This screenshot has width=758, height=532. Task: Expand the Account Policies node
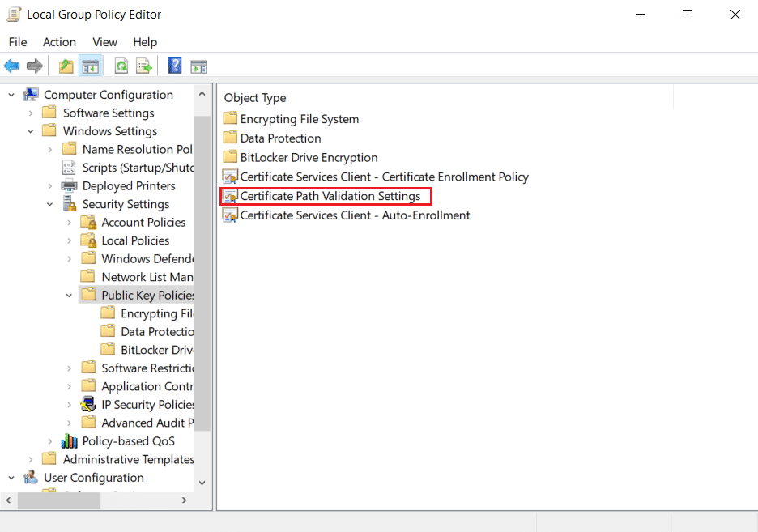click(70, 222)
